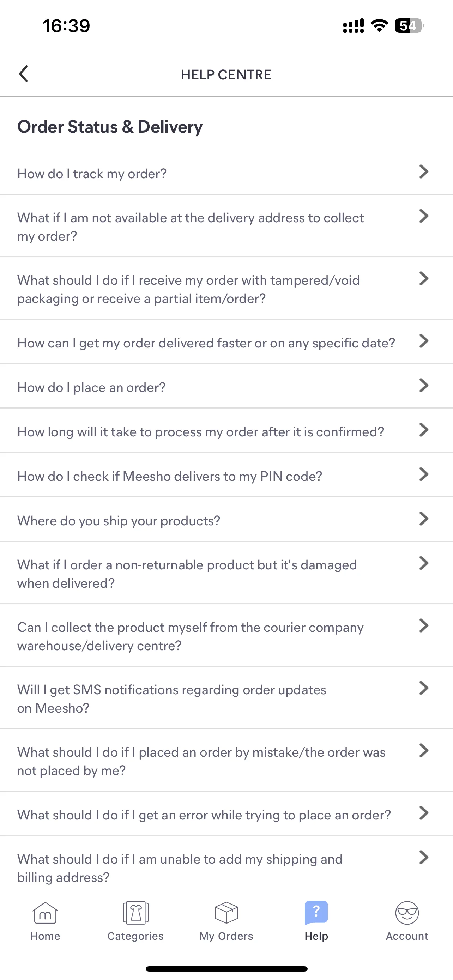This screenshot has width=453, height=980.
Task: Open the My Orders box icon
Action: 226,913
